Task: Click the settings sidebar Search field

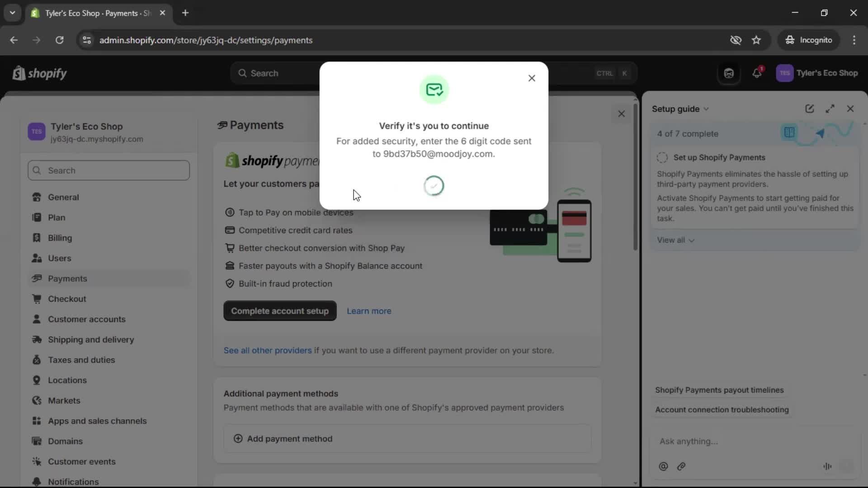Action: pos(108,170)
